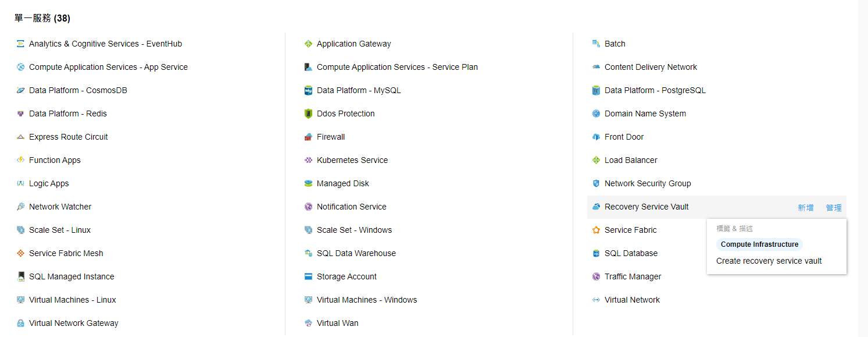The height and width of the screenshot is (337, 868).
Task: Click the Application Gateway diamond icon
Action: [x=309, y=44]
